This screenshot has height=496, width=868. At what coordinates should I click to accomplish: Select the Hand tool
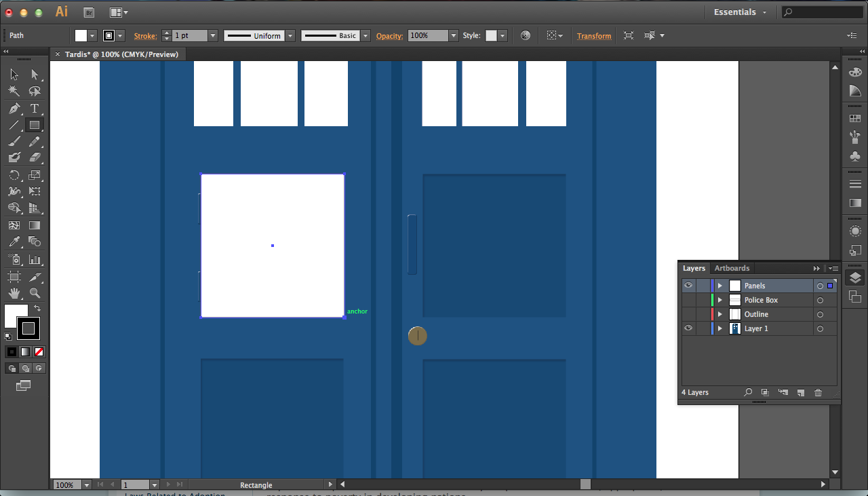[14, 293]
